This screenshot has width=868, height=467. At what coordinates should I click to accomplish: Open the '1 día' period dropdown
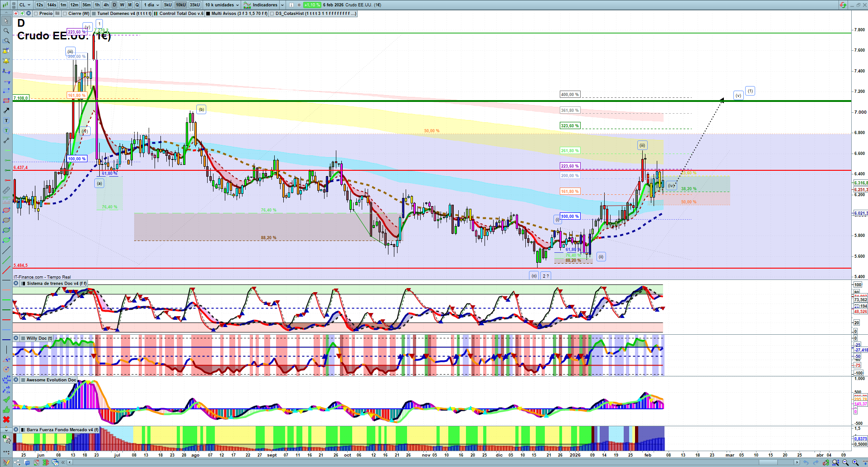pos(152,5)
